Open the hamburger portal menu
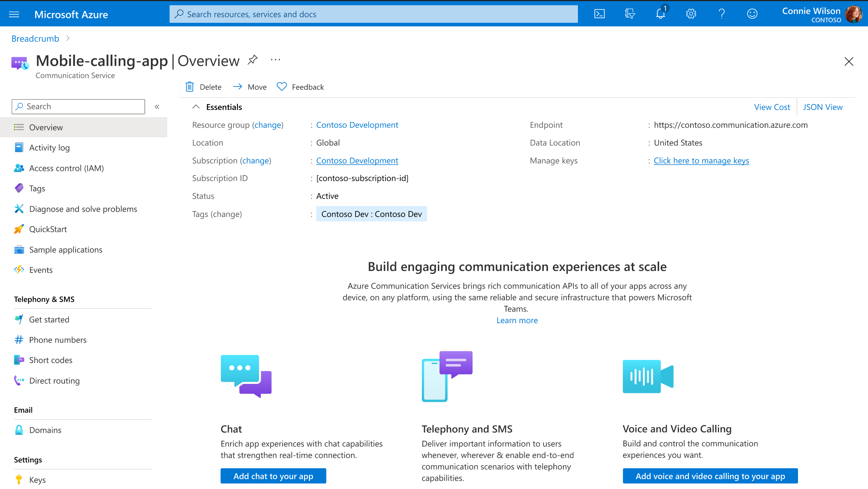 [x=14, y=15]
